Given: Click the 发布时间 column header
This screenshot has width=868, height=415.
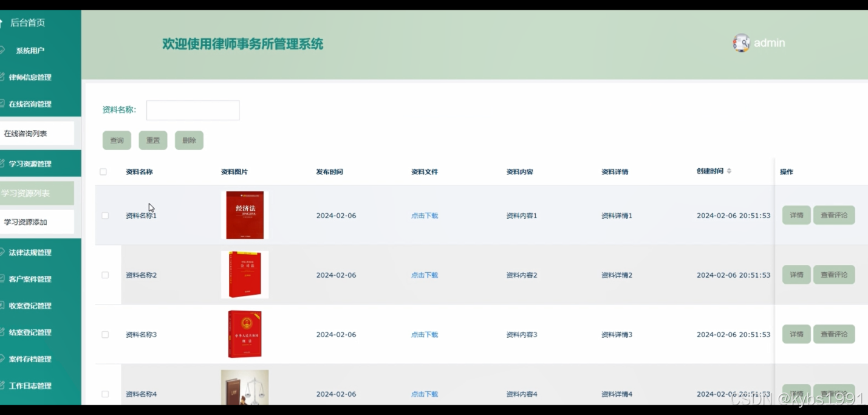Looking at the screenshot, I should pyautogui.click(x=329, y=172).
